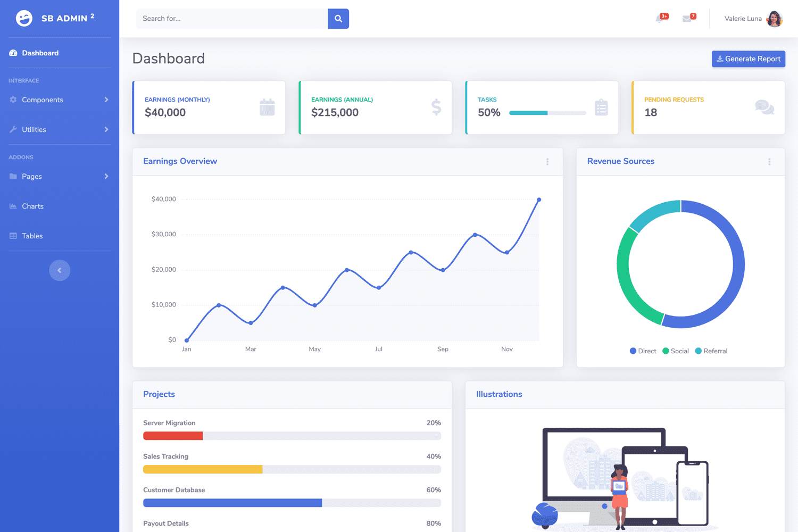This screenshot has height=532, width=798.
Task: Click Valerie Luna's profile avatar
Action: [x=775, y=18]
